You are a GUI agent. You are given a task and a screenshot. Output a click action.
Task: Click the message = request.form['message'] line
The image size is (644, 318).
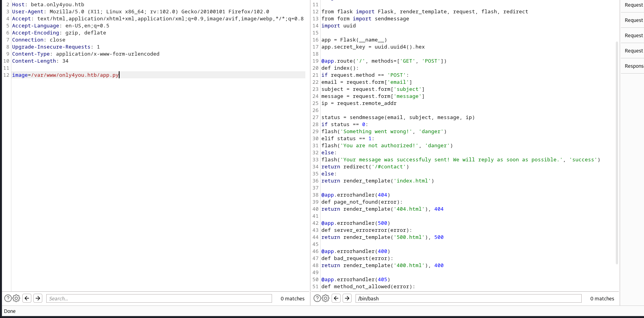tap(373, 96)
